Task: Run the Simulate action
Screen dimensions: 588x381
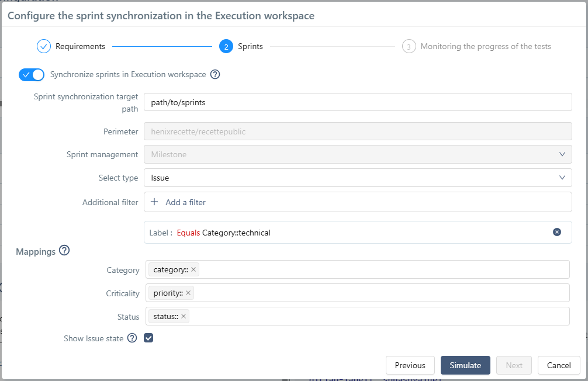Action: point(465,365)
